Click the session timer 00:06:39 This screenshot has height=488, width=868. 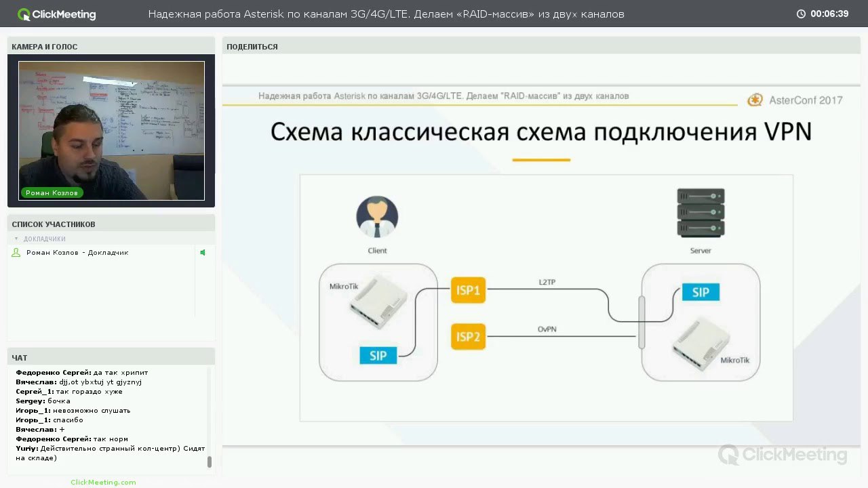[x=829, y=14]
